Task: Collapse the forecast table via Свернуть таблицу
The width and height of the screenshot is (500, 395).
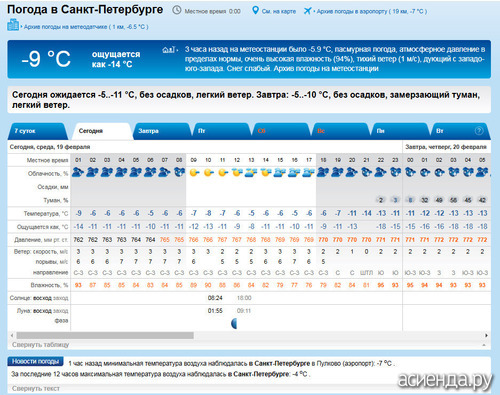Action: click(x=40, y=345)
